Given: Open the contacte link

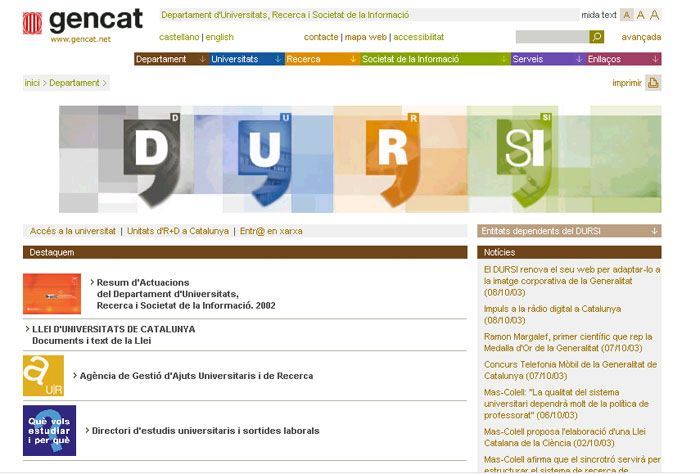Looking at the screenshot, I should pyautogui.click(x=321, y=37).
